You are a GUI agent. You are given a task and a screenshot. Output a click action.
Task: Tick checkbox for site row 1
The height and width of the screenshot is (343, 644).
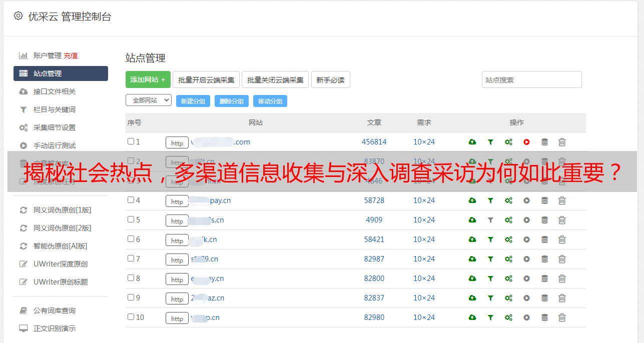click(x=131, y=141)
